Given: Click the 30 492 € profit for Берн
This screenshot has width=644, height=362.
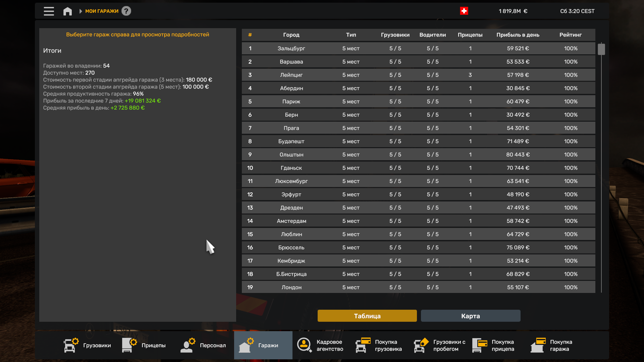Looking at the screenshot, I should click(518, 115).
